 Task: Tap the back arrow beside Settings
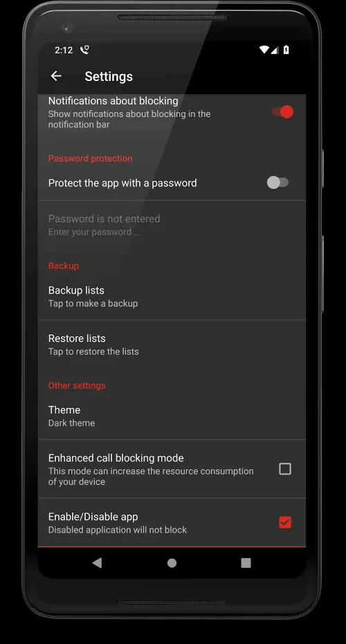click(x=56, y=76)
